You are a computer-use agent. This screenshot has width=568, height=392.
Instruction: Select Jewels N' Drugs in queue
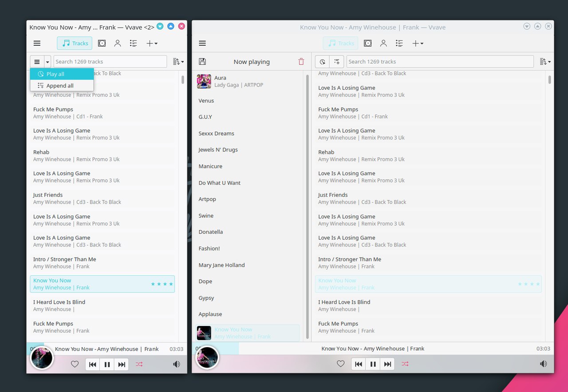[x=248, y=150]
